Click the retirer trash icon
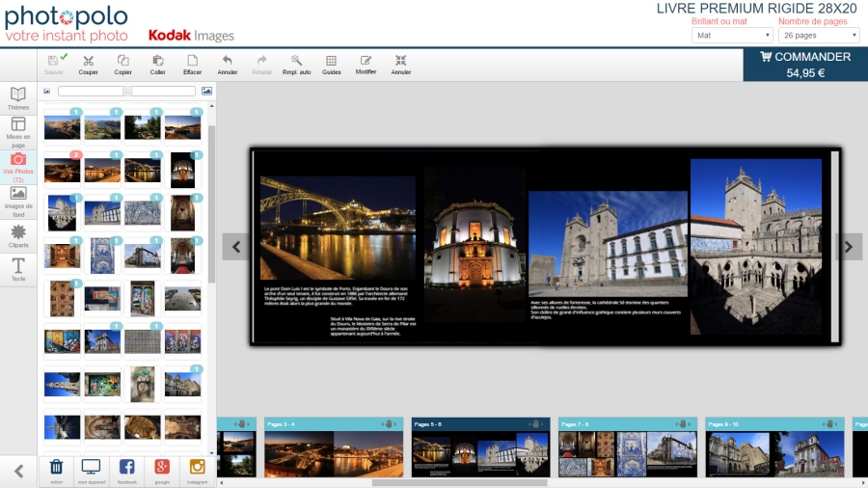 tap(56, 470)
